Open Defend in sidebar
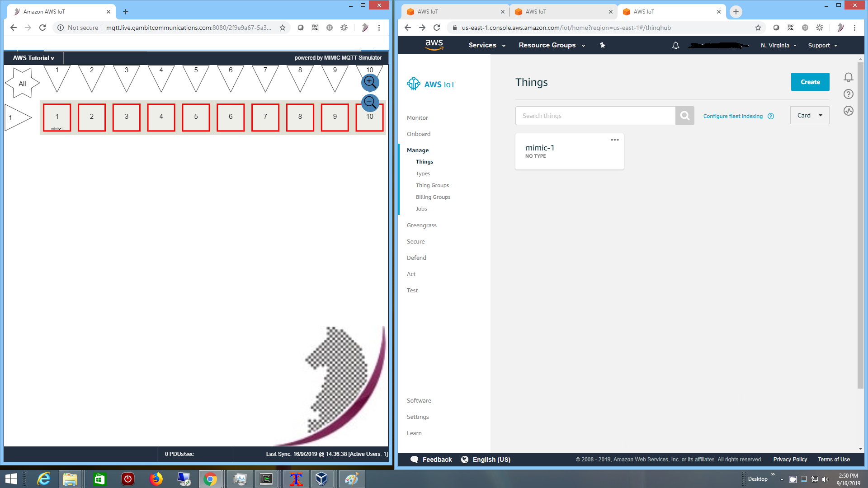The image size is (868, 488). (416, 258)
